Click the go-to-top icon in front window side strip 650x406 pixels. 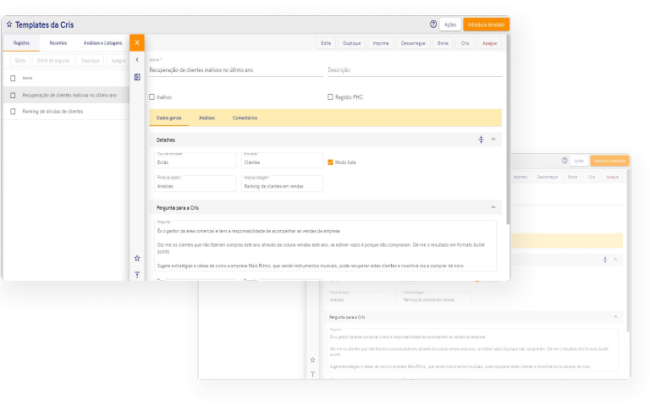click(137, 275)
